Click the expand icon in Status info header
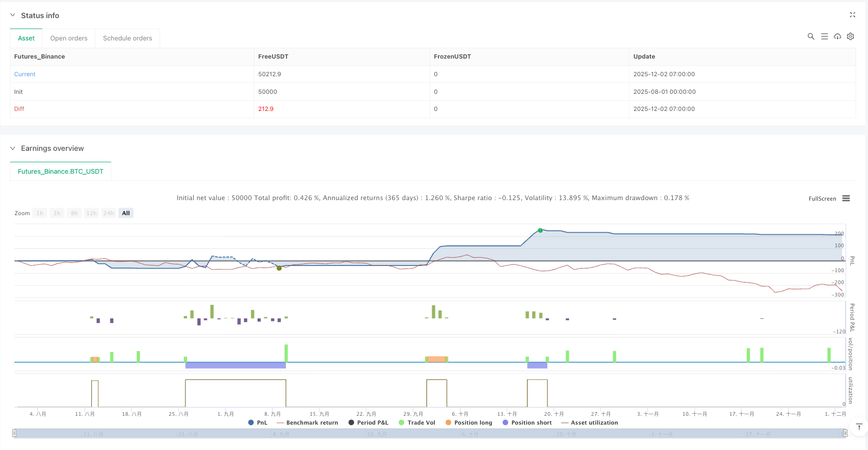 (852, 15)
